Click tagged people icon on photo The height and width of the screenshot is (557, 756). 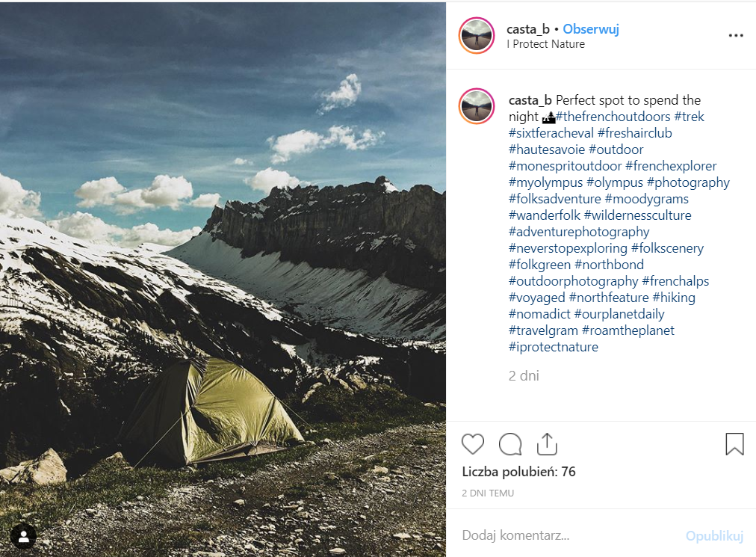[24, 536]
